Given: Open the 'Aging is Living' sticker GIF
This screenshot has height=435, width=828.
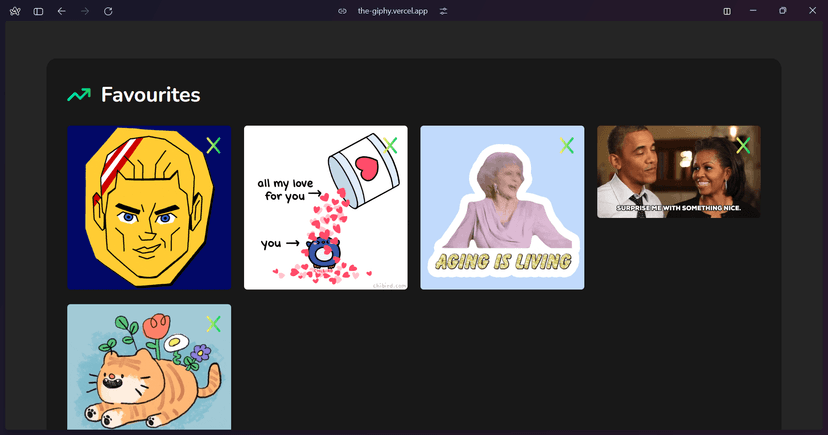Looking at the screenshot, I should 502,207.
